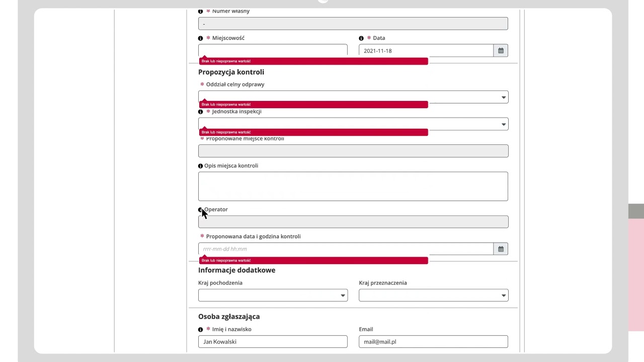Click the Email field with mail@mail.pl
644x362 pixels.
(434, 342)
